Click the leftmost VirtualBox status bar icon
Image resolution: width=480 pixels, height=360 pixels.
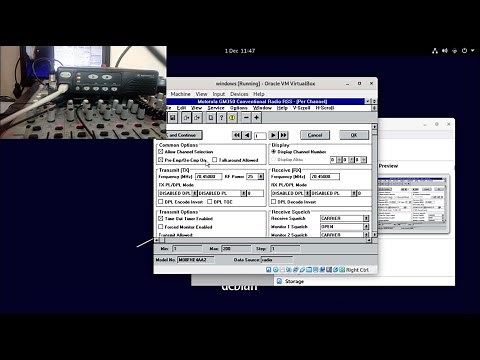pos(269,270)
